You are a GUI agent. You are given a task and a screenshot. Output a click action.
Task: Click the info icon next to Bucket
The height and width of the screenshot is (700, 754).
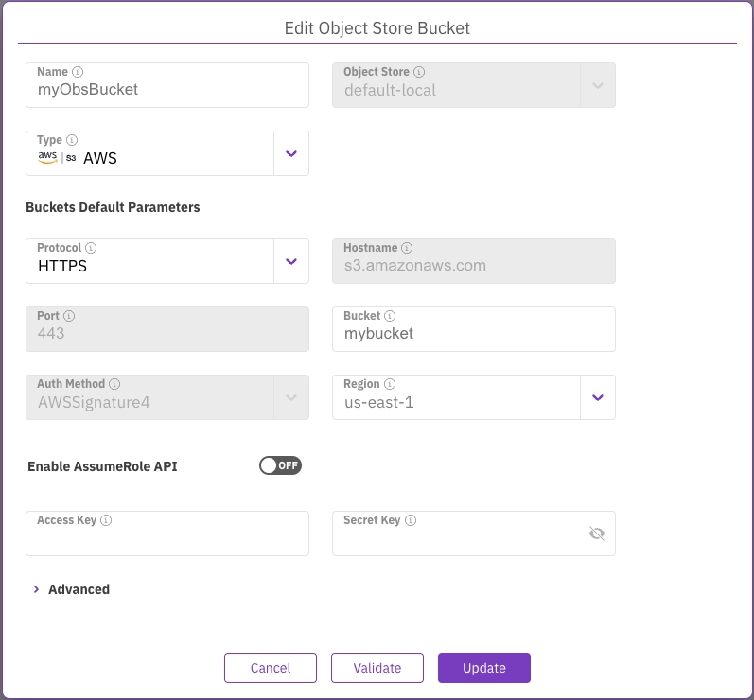(x=390, y=316)
